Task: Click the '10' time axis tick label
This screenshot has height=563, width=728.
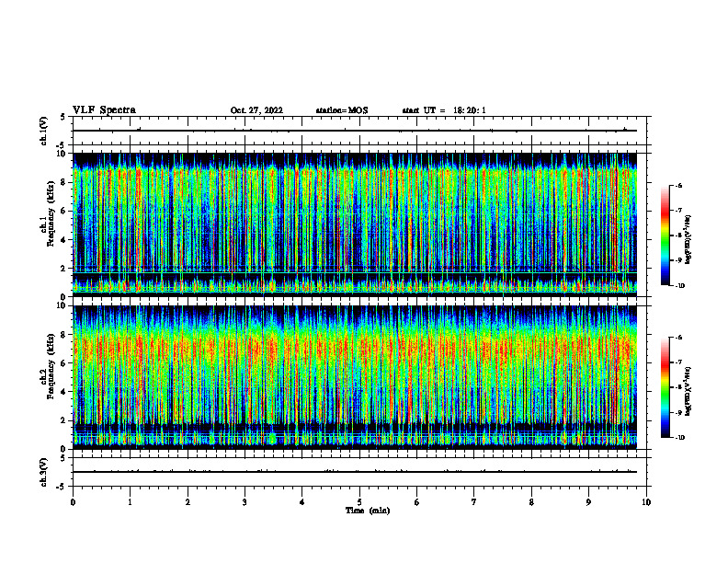Action: pyautogui.click(x=646, y=502)
